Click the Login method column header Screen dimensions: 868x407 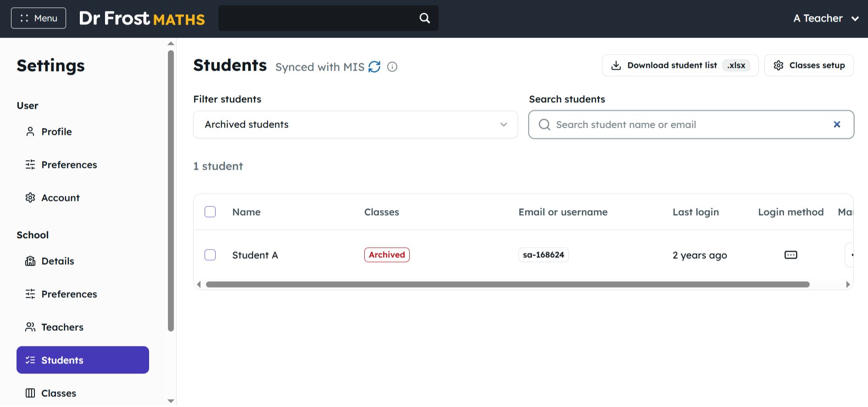pyautogui.click(x=791, y=212)
